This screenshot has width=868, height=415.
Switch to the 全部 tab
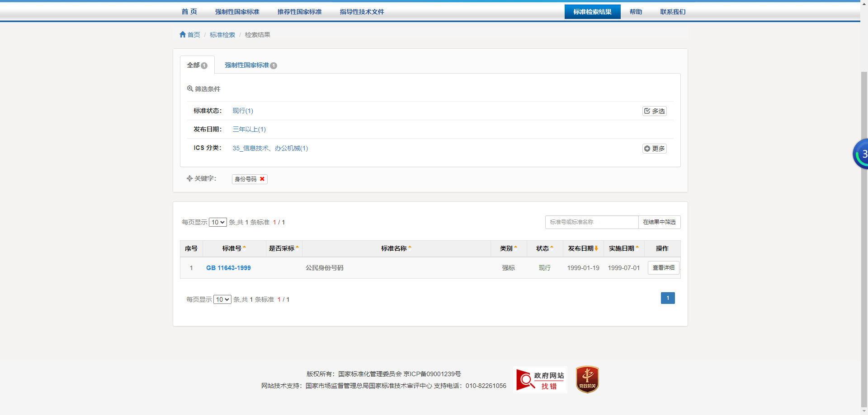[x=197, y=65]
